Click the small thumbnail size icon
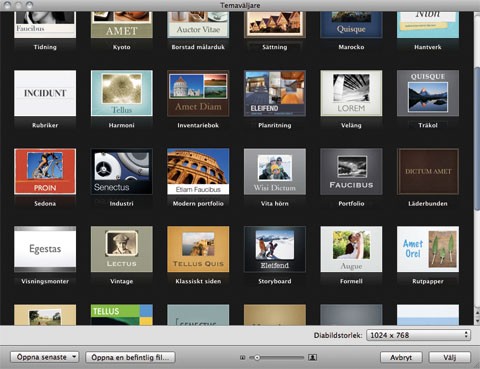The height and width of the screenshot is (369, 480). [x=243, y=358]
